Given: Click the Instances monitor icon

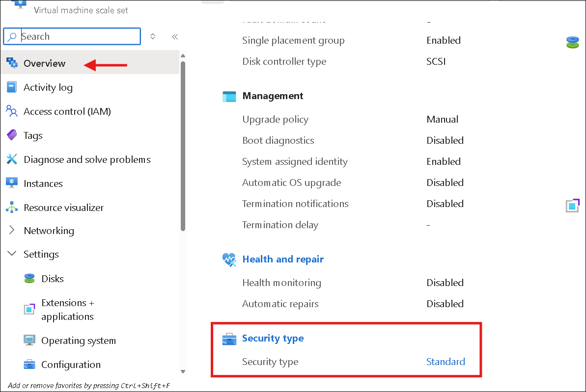Looking at the screenshot, I should point(12,183).
